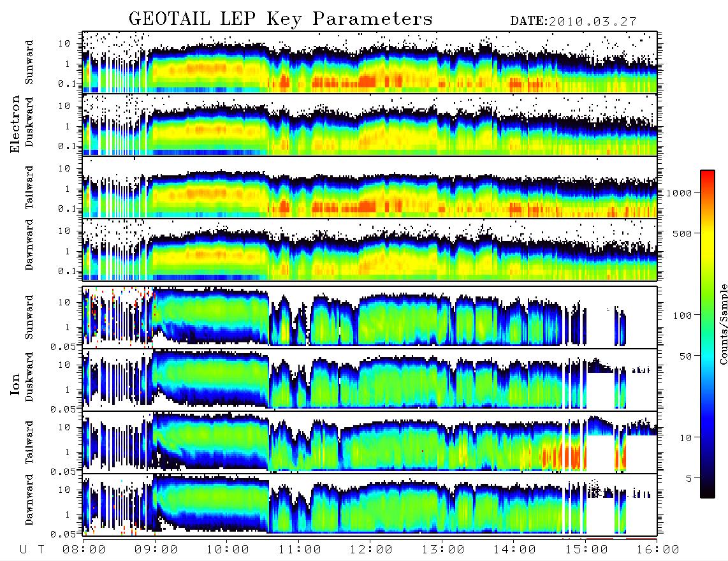Screen dimensions: 728x561
Task: Click the "50" colorbar tick value
Action: click(686, 356)
